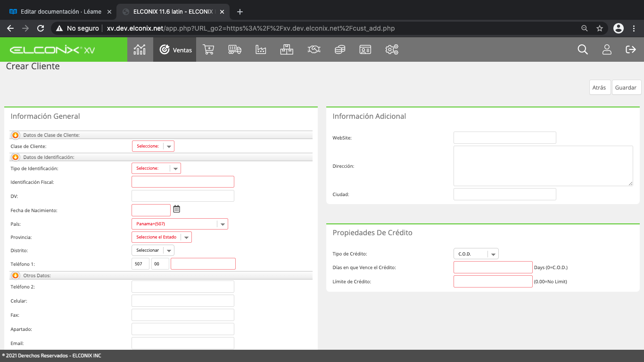Screen dimensions: 644x362
Task: Open the Provincia dropdown
Action: pyautogui.click(x=162, y=237)
